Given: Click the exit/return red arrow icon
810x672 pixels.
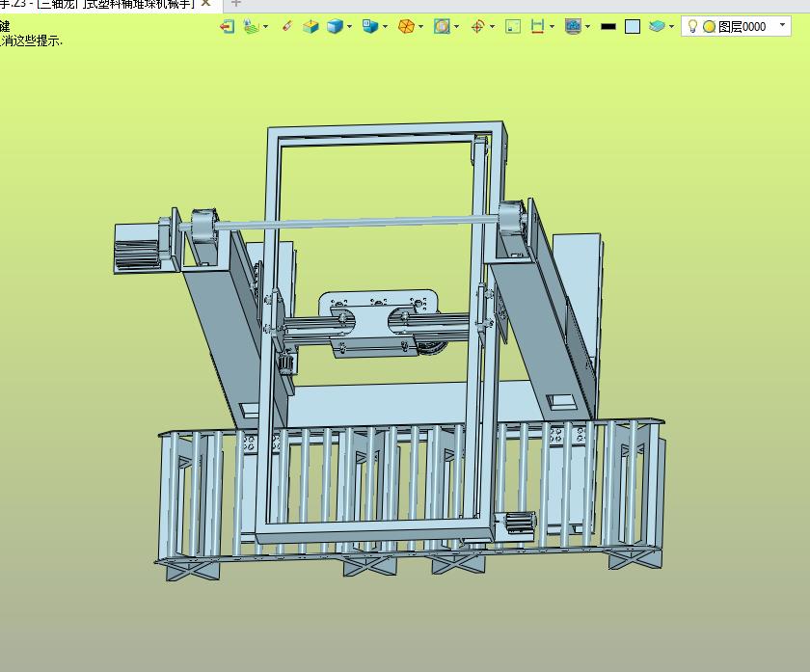Looking at the screenshot, I should tap(227, 26).
